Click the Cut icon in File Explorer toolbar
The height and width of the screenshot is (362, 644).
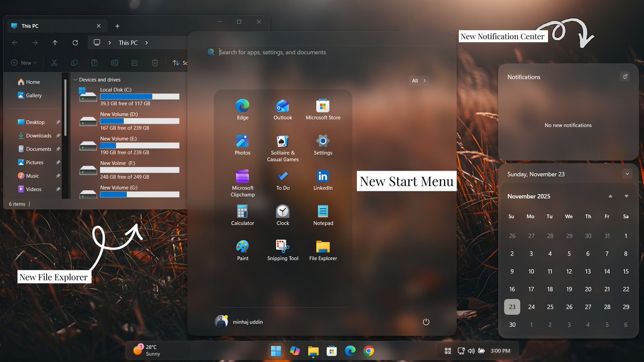54,63
